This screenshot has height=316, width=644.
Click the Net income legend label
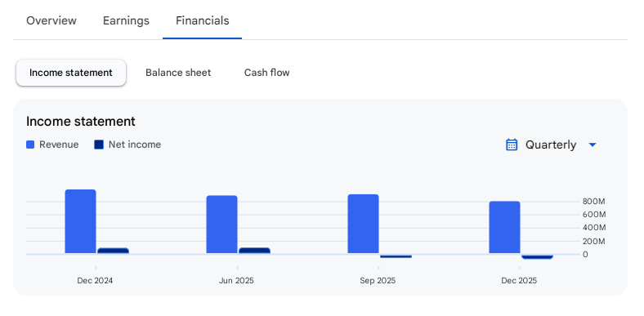coord(135,145)
